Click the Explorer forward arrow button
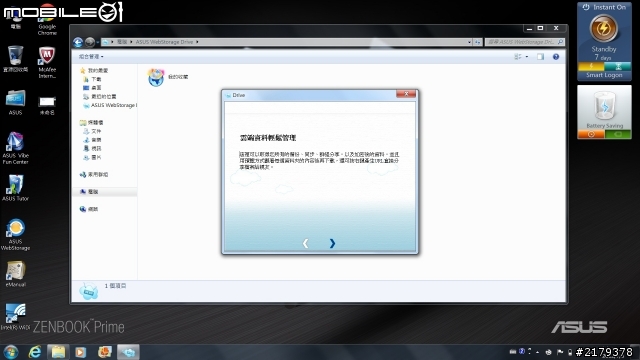This screenshot has width=640, height=360. coord(90,42)
